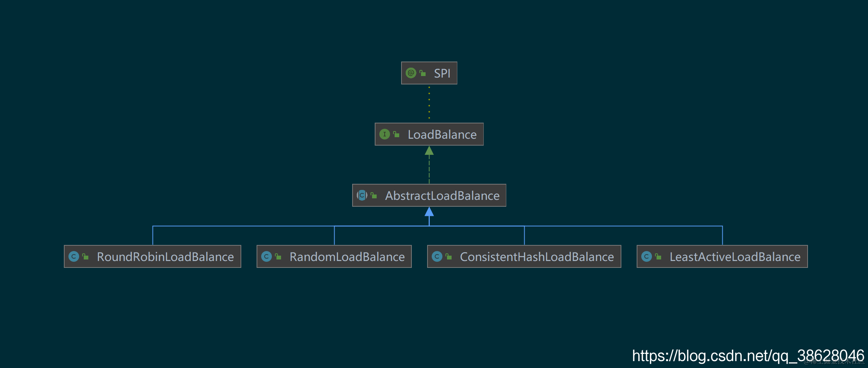868x368 pixels.
Task: Click the public lock icon on LeastActiveLoadBalance
Action: pos(658,256)
